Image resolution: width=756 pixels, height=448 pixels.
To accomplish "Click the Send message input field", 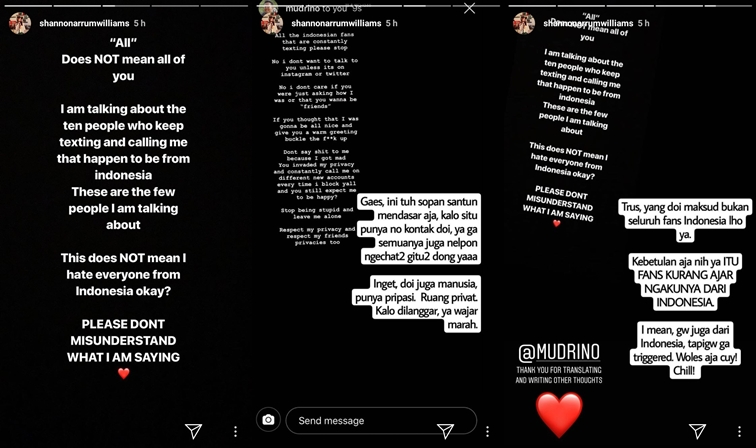I will 381,421.
